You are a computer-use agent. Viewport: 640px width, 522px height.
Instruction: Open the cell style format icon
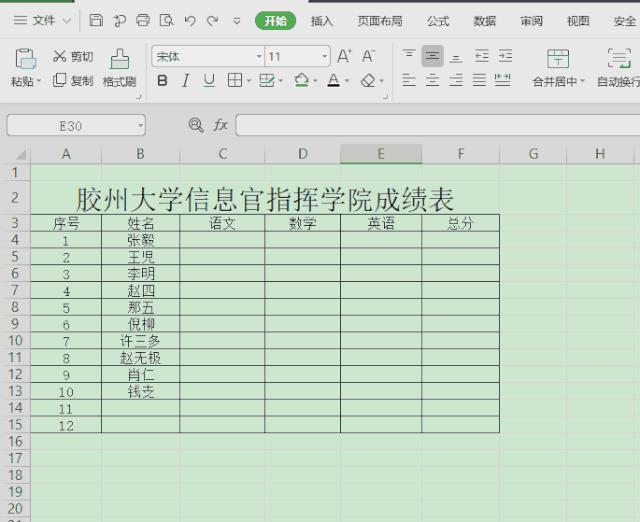pos(267,80)
